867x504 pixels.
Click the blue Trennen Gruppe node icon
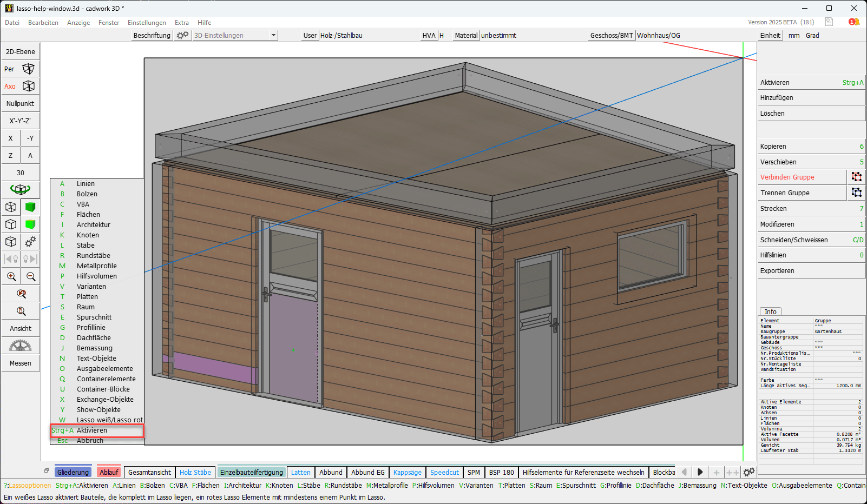[x=856, y=193]
